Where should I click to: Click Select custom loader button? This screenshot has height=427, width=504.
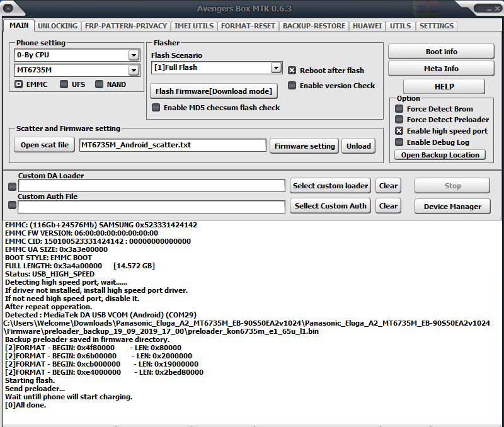[x=330, y=186]
